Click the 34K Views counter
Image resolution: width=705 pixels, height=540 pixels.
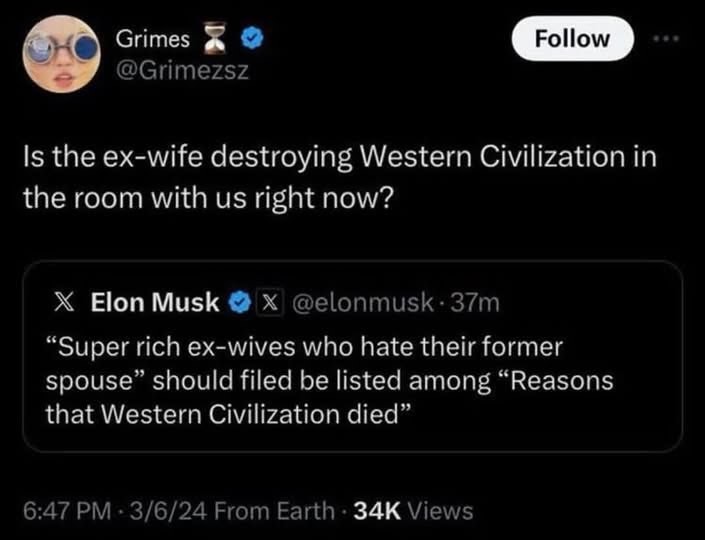(x=414, y=511)
